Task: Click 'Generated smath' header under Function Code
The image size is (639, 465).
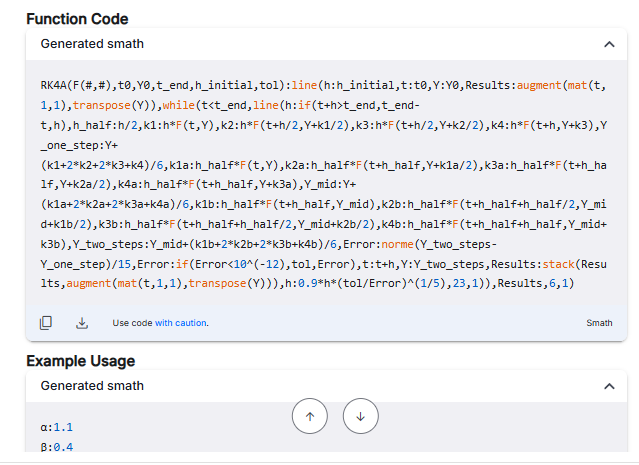Action: pos(92,44)
